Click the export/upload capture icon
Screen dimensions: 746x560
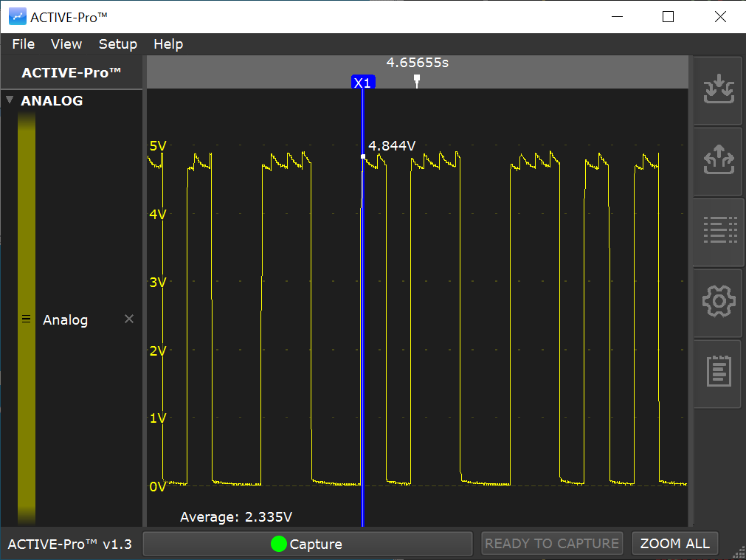(x=719, y=159)
